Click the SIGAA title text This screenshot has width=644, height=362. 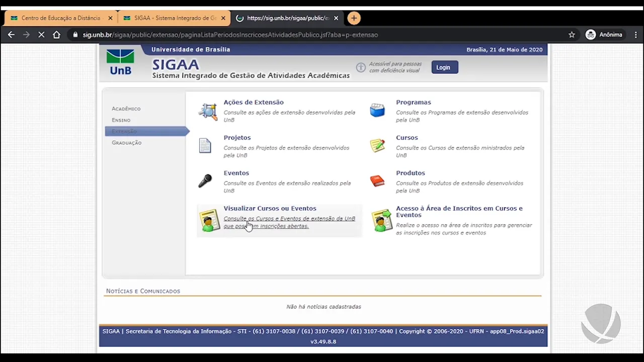[176, 65]
